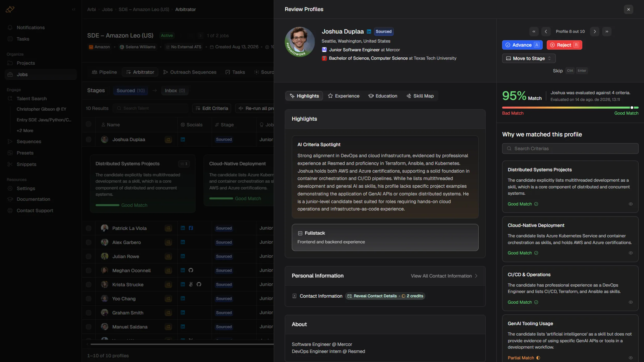This screenshot has width=644, height=362.
Task: Jump to last profile with double-right arrow
Action: click(607, 31)
